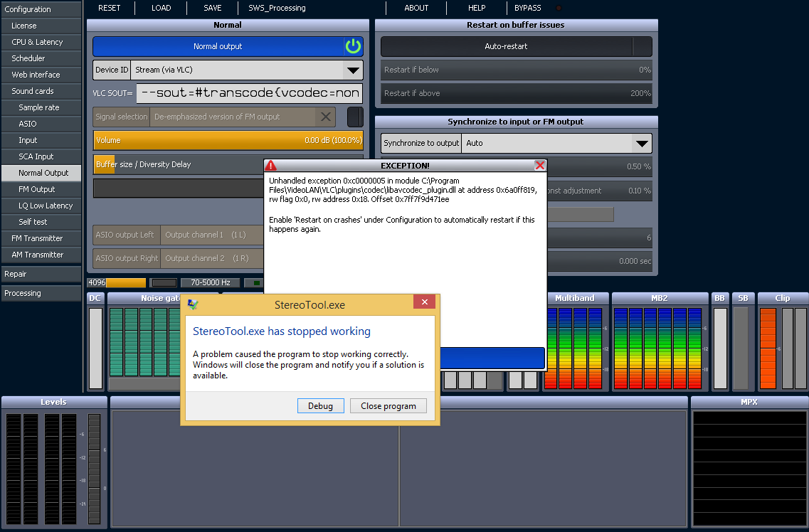Close the StereoTool.exe crash dialog
809x532 pixels.
[425, 302]
